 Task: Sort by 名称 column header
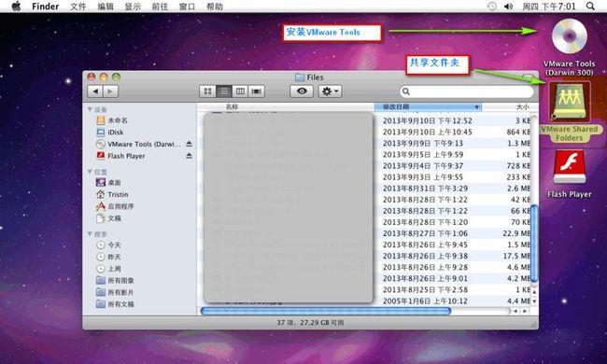(x=286, y=107)
